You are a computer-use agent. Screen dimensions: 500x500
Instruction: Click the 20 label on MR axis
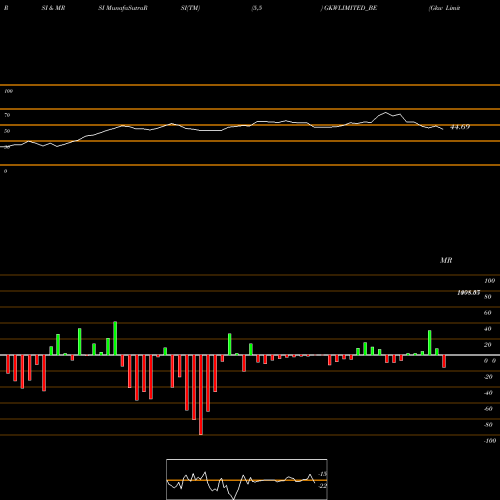coord(488,345)
